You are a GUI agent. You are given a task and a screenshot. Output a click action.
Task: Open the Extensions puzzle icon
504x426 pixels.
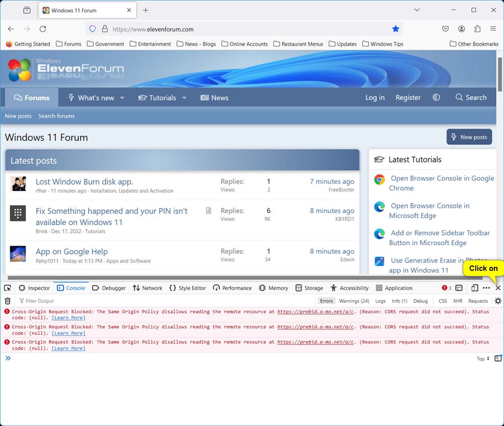click(x=477, y=29)
